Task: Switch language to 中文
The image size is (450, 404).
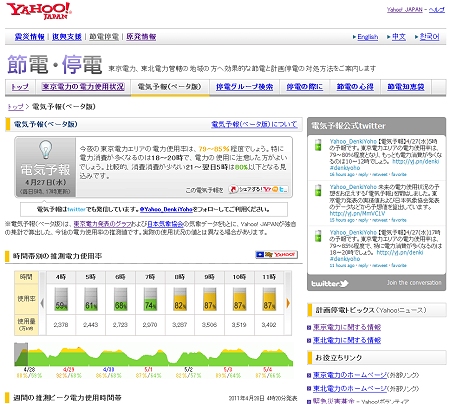Action: pos(399,37)
